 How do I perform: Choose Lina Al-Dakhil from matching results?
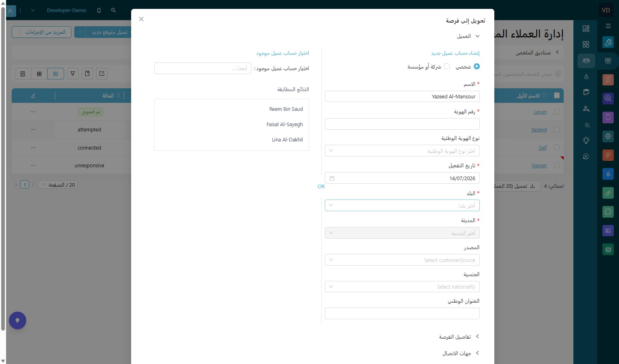[287, 140]
